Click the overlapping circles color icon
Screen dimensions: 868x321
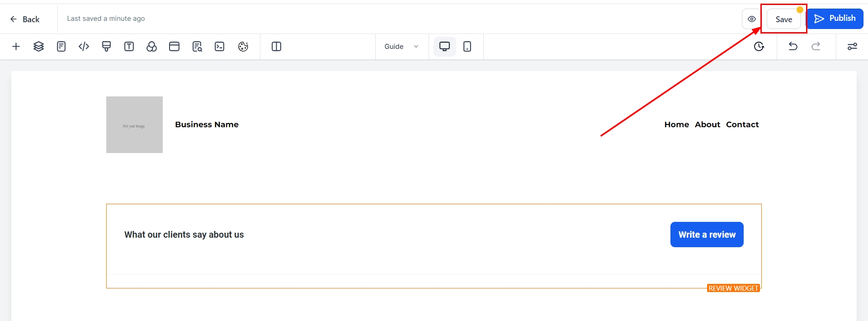tap(152, 47)
